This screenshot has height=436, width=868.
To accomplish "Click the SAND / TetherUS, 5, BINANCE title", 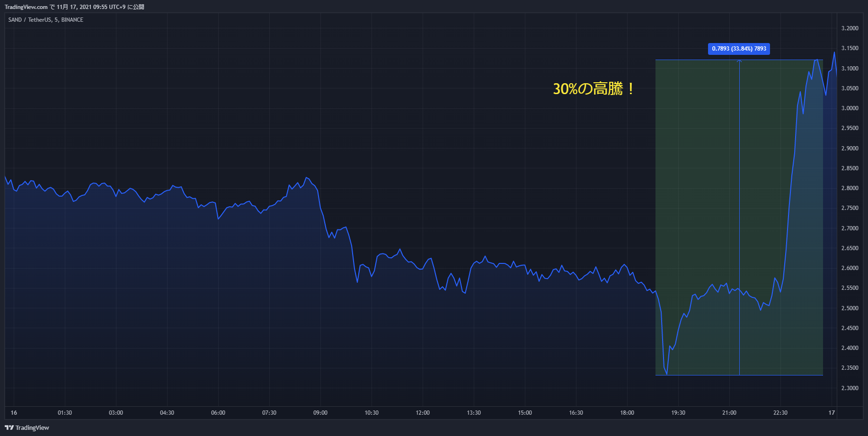I will tap(46, 20).
